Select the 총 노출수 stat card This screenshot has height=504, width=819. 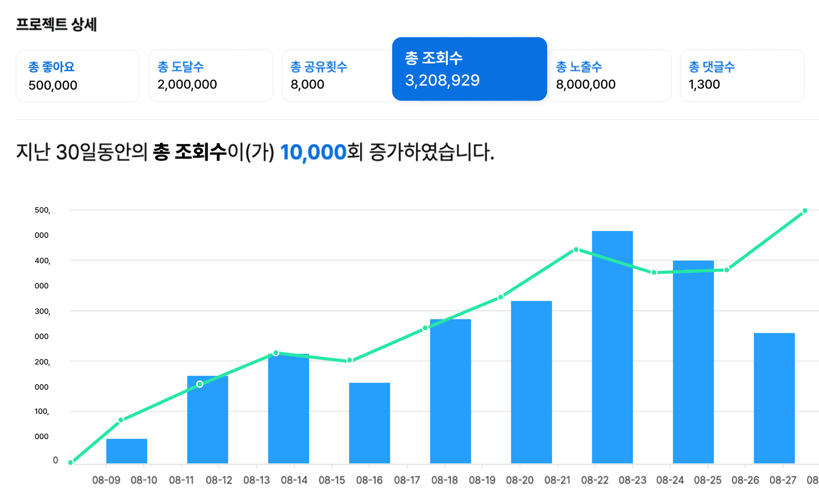tap(609, 76)
